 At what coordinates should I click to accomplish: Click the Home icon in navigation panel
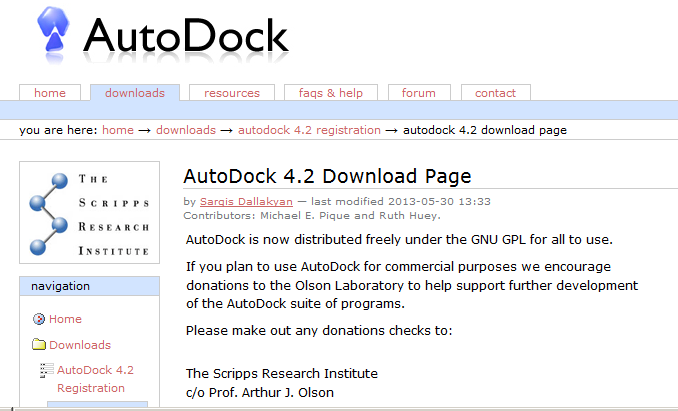(x=39, y=319)
